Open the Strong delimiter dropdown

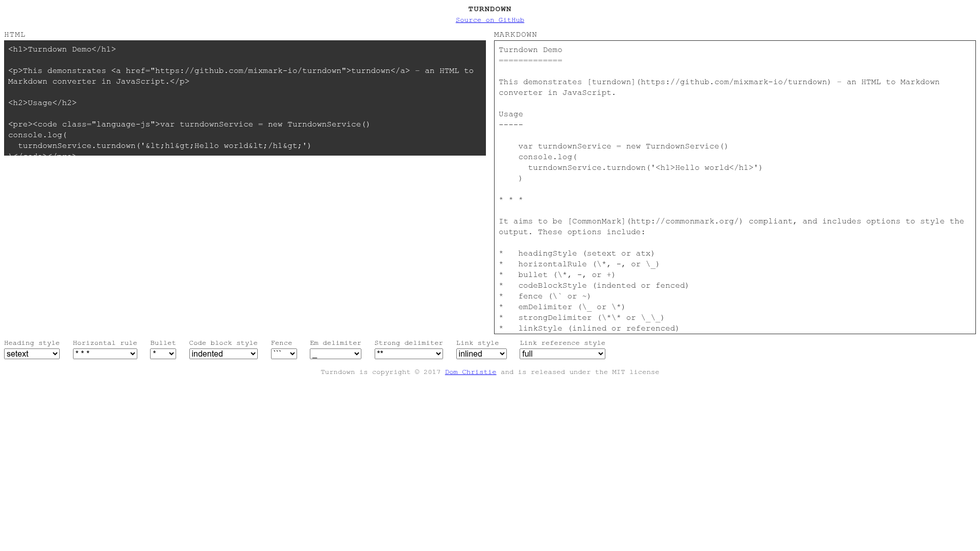pyautogui.click(x=408, y=354)
